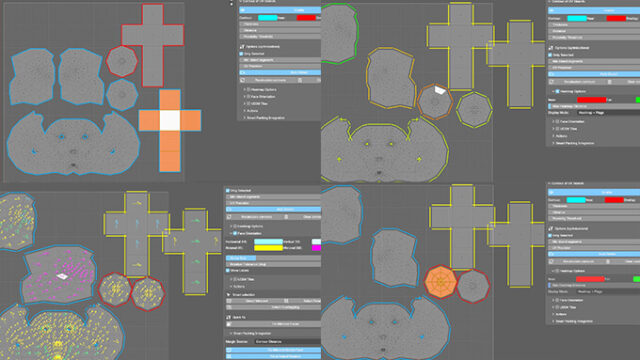Click the Fix Mirrored Faces button icon
Screen dimensions: 640x360
point(229,324)
